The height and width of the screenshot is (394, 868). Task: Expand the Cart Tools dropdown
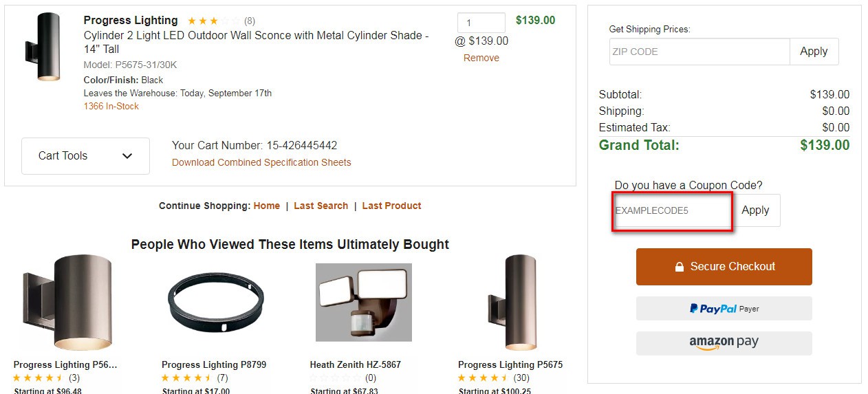coord(85,156)
